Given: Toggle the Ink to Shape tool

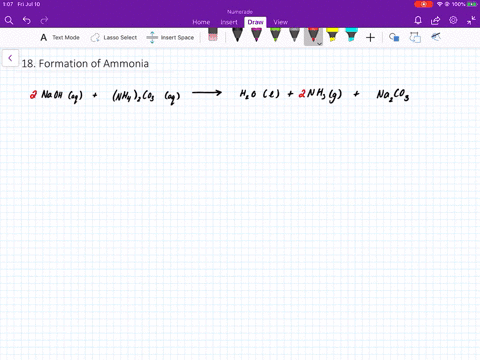Looking at the screenshot, I should (x=415, y=37).
